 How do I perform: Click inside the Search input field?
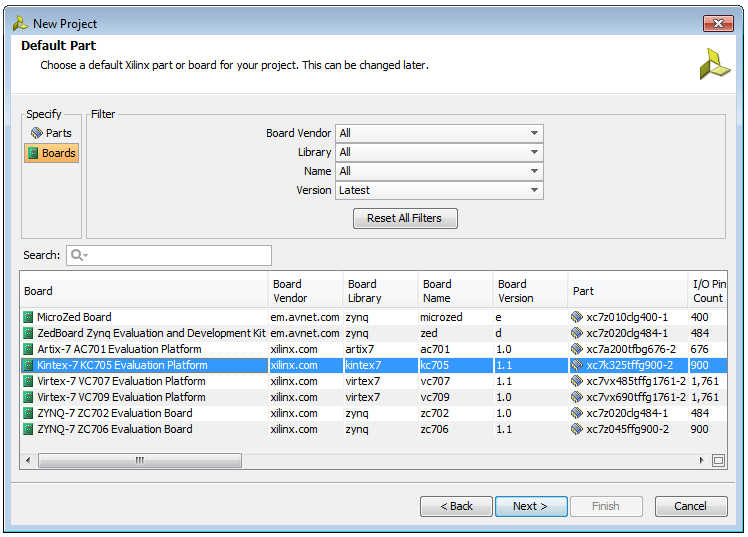(169, 256)
